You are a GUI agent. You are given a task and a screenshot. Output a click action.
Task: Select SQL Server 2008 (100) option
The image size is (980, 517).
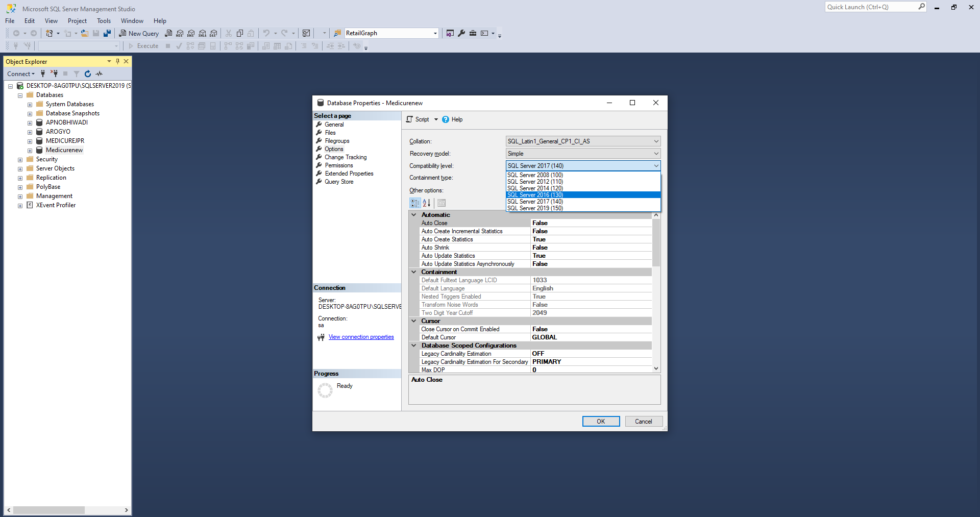click(583, 175)
